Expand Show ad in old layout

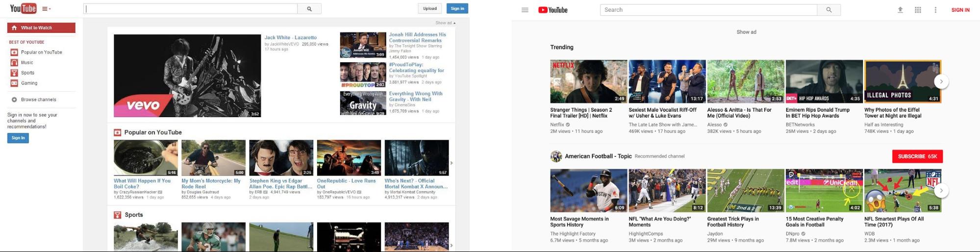pos(445,23)
